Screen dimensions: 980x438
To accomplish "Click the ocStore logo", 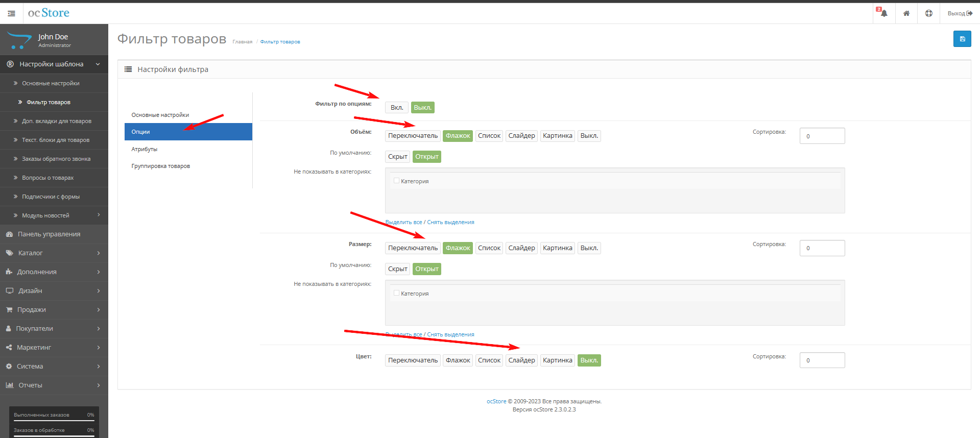I will tap(49, 13).
